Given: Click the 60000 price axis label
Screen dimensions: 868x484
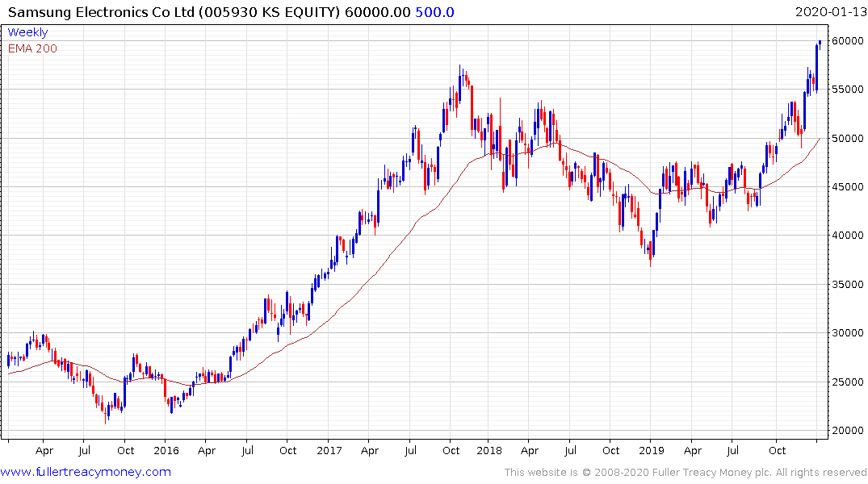Looking at the screenshot, I should (847, 41).
